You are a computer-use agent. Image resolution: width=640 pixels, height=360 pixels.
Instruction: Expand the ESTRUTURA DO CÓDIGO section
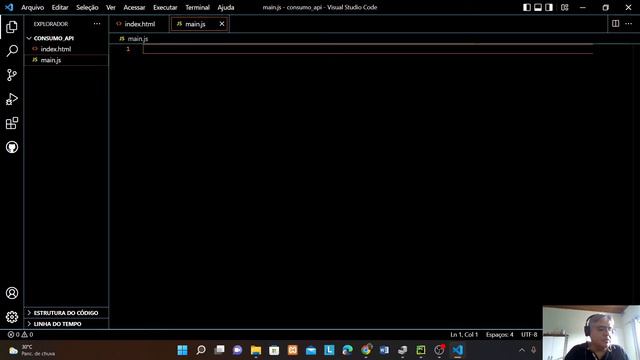tap(66, 313)
